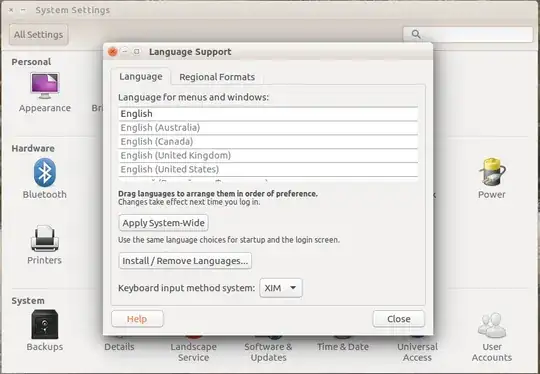Minimize the System Settings window
The width and height of the screenshot is (540, 374).
tap(23, 10)
